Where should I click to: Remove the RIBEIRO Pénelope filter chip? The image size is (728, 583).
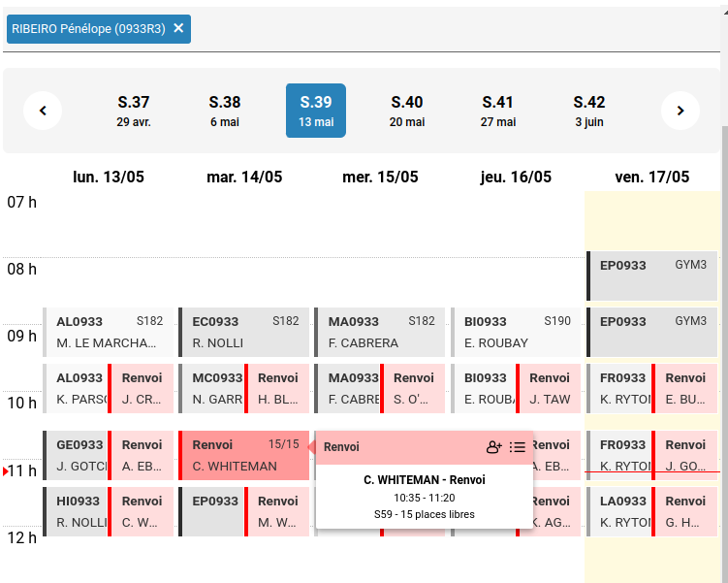pos(178,28)
